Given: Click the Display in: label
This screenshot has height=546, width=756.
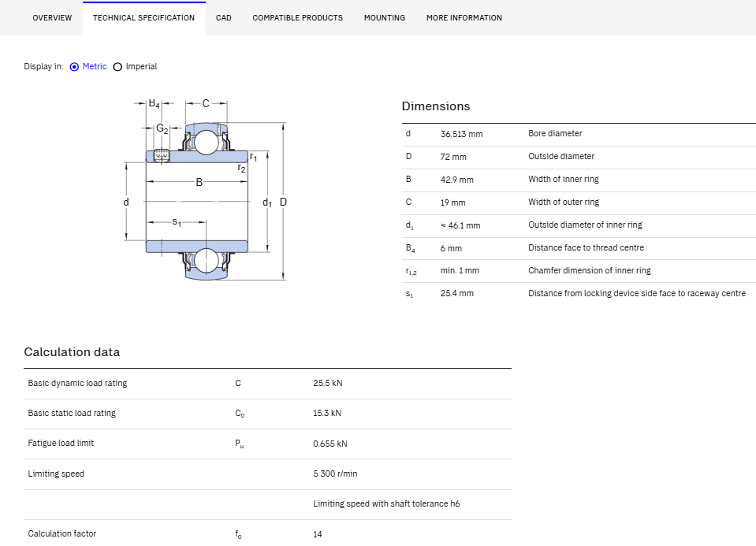Looking at the screenshot, I should click(x=43, y=66).
